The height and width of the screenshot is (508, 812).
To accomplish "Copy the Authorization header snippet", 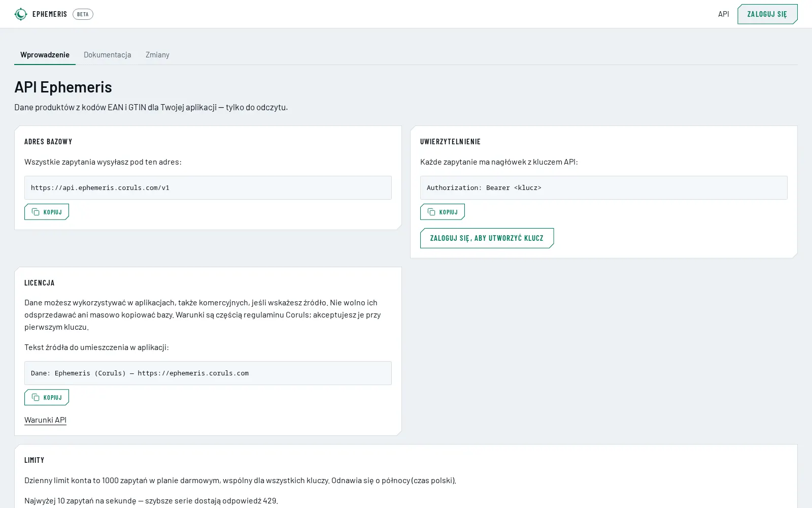I will (x=443, y=212).
